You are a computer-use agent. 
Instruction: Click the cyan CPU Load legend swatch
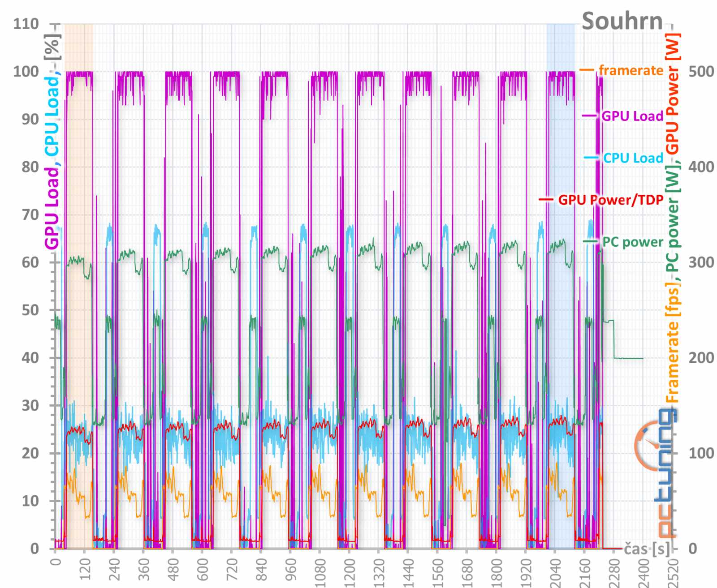[591, 158]
